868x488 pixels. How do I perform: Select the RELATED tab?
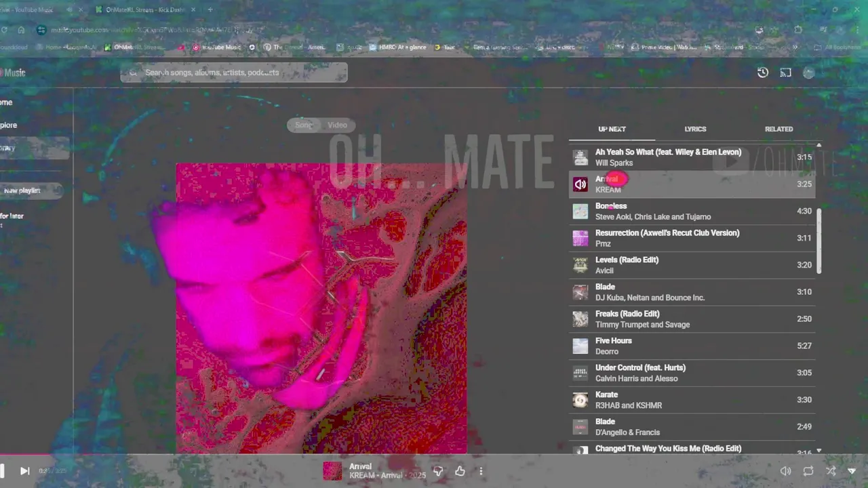coord(778,129)
